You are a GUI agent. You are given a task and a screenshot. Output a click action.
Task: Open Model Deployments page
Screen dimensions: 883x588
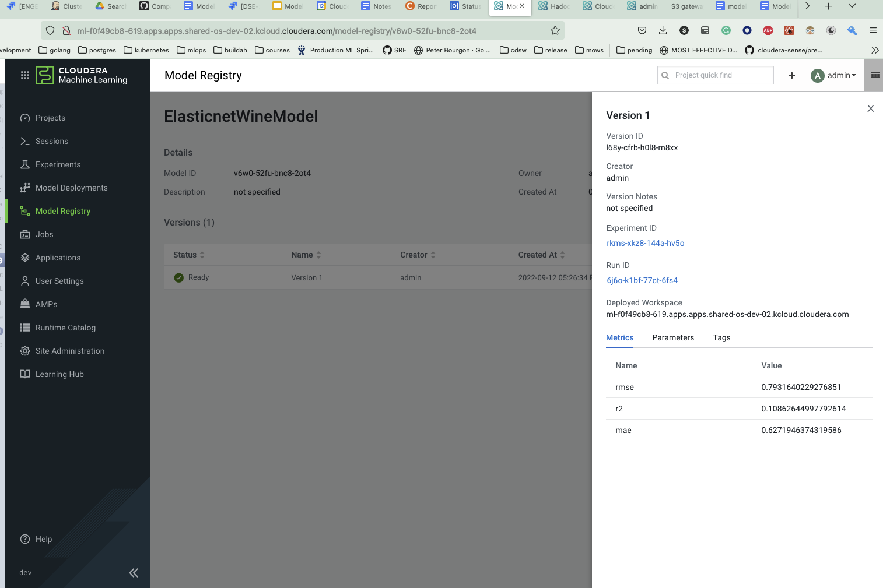pyautogui.click(x=71, y=188)
